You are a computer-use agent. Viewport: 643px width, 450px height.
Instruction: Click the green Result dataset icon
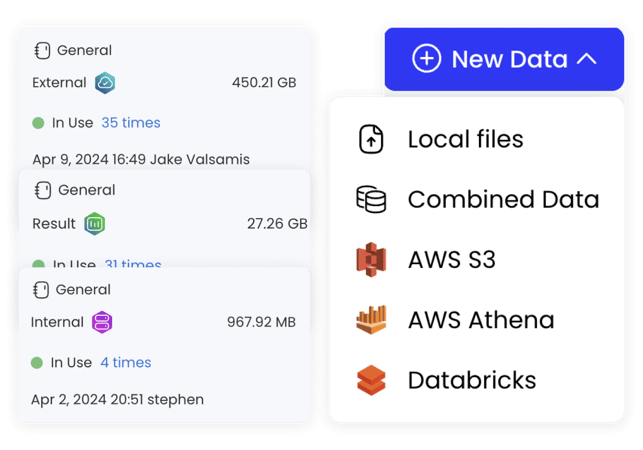[x=95, y=223]
